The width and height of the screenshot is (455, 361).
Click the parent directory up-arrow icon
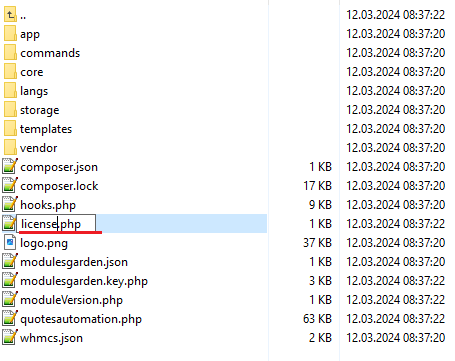[10, 15]
